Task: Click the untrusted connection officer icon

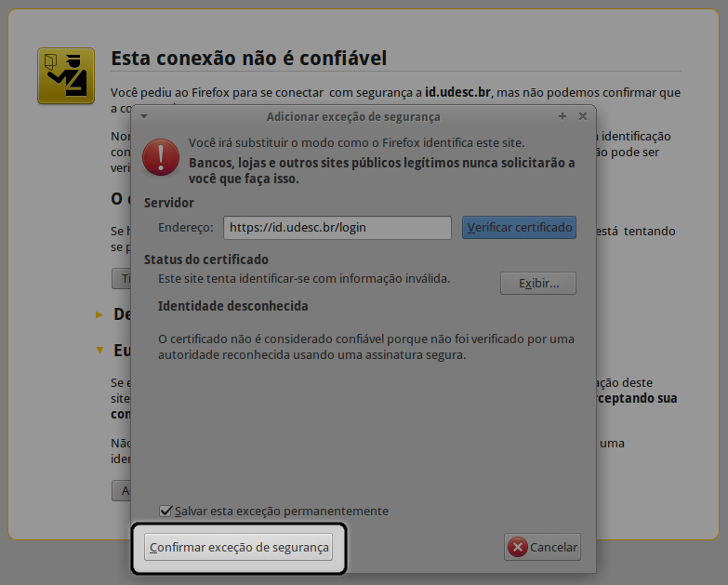Action: (x=65, y=75)
